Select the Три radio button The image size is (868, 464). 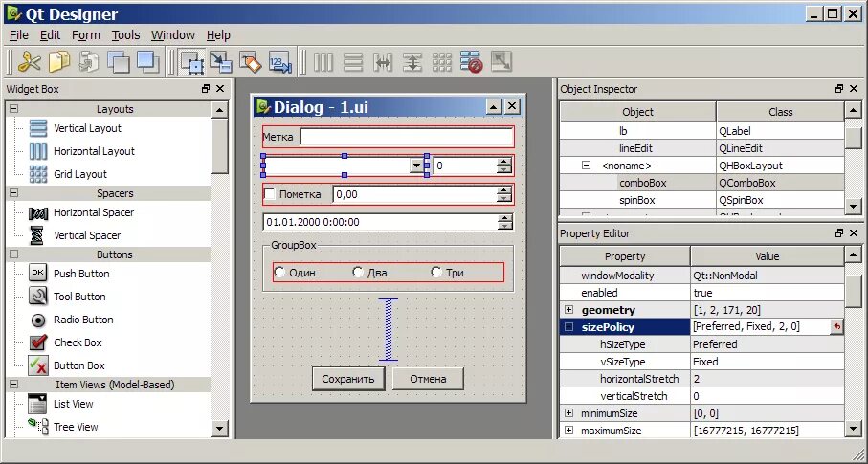click(x=436, y=272)
